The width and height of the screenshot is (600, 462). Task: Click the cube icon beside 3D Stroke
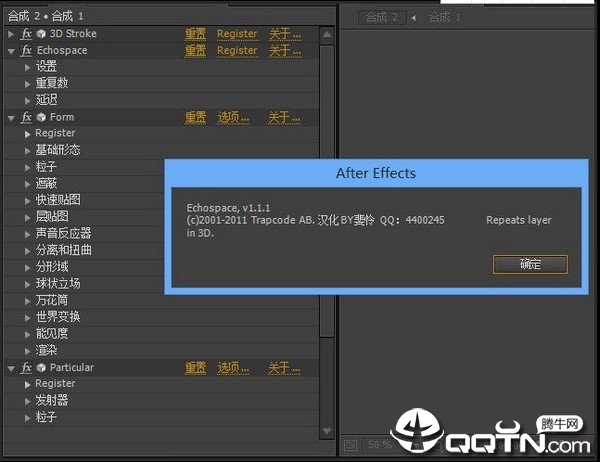[42, 34]
